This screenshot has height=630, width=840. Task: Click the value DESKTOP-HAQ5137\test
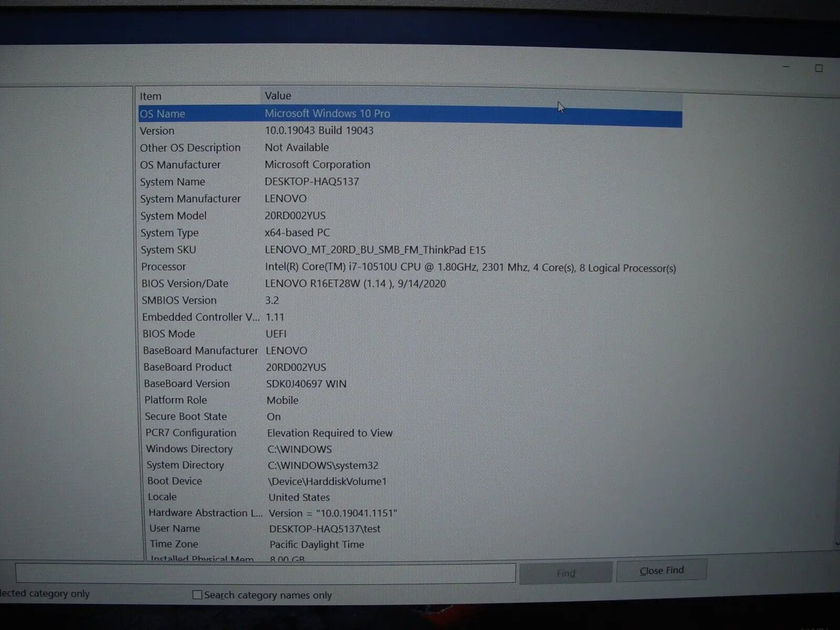click(325, 529)
